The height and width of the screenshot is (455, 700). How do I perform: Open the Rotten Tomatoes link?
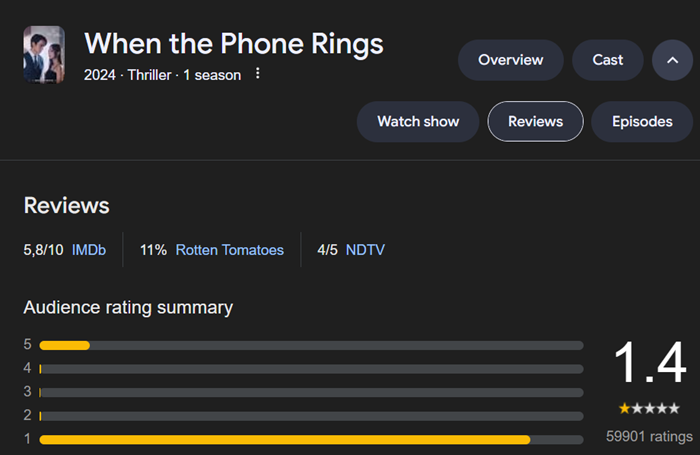tap(229, 250)
